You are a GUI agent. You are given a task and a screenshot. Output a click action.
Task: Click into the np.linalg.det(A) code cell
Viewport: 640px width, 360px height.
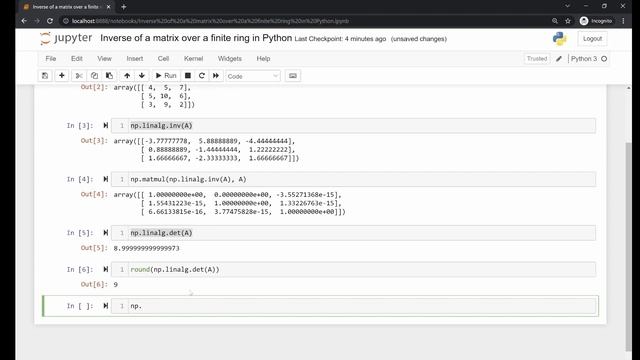[353, 233]
